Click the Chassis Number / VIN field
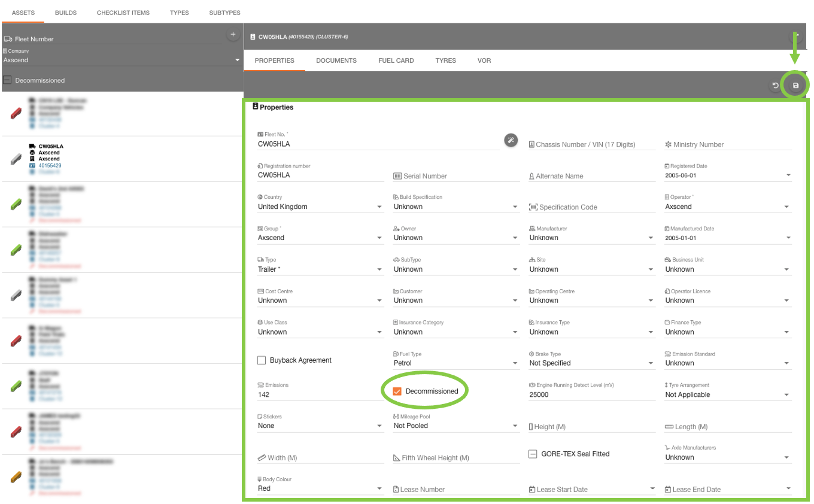This screenshot has height=504, width=814. tap(591, 144)
